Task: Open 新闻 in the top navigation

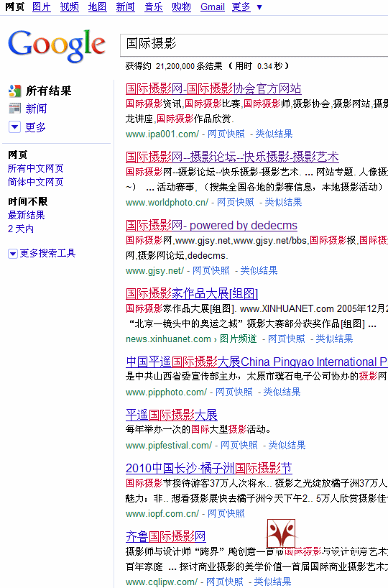Action: click(x=126, y=6)
